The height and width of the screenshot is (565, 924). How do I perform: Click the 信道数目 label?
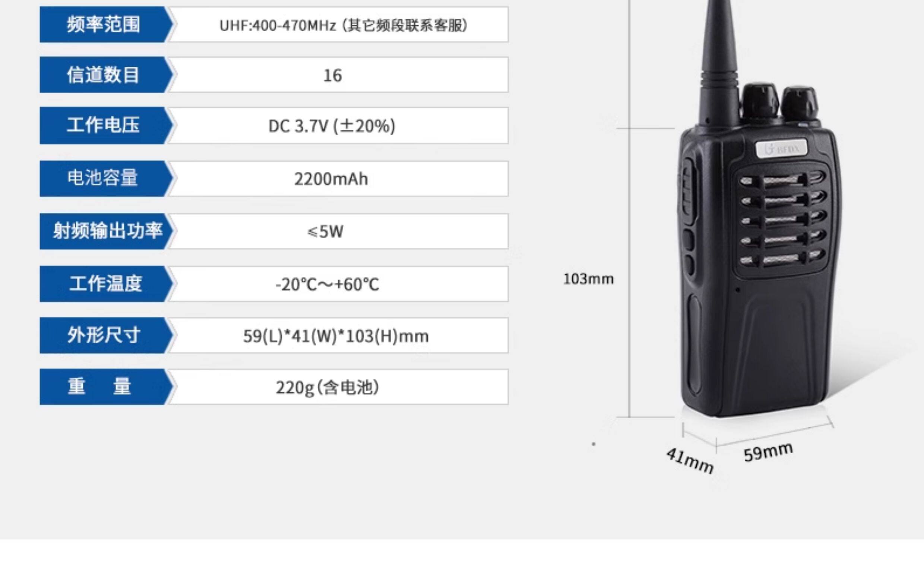[106, 75]
